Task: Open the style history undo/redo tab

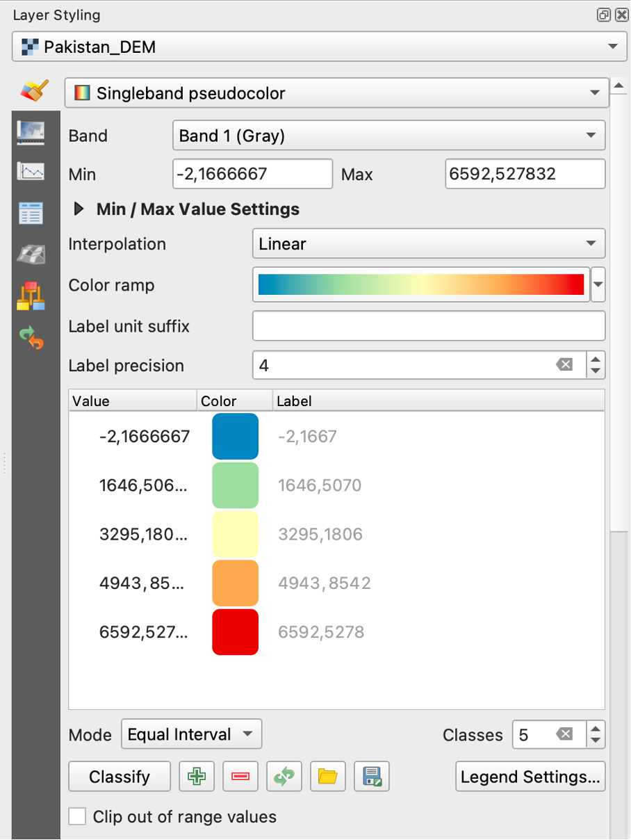Action: [x=31, y=339]
